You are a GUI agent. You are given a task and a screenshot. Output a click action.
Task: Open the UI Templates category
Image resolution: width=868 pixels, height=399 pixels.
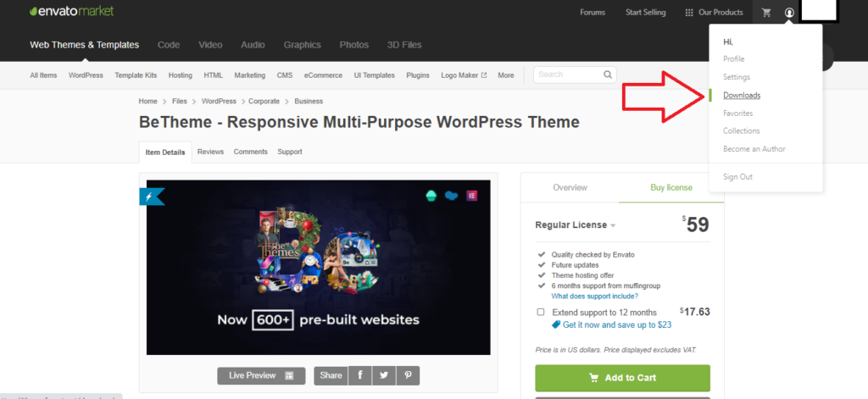coord(374,75)
